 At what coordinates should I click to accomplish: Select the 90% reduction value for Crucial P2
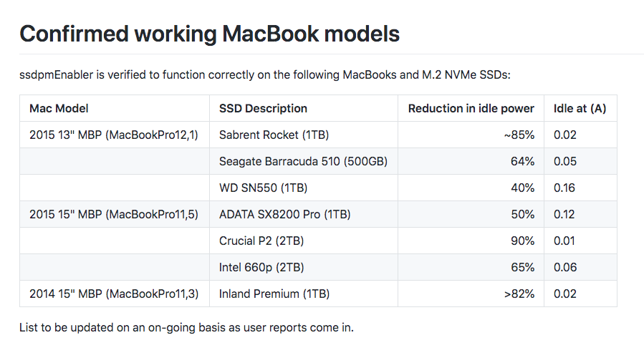(x=522, y=241)
